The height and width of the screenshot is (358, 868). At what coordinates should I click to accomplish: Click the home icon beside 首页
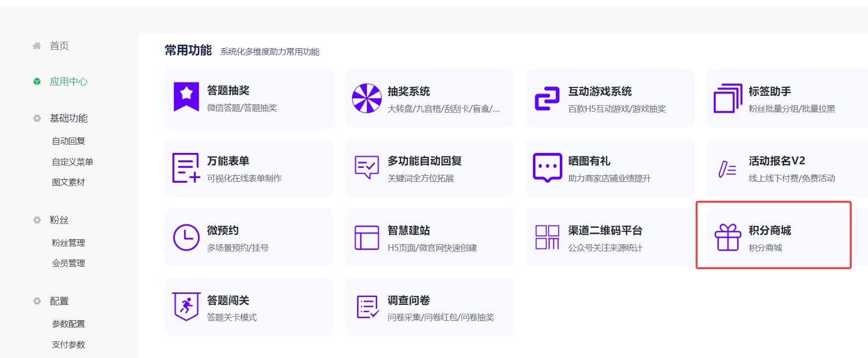(x=37, y=46)
